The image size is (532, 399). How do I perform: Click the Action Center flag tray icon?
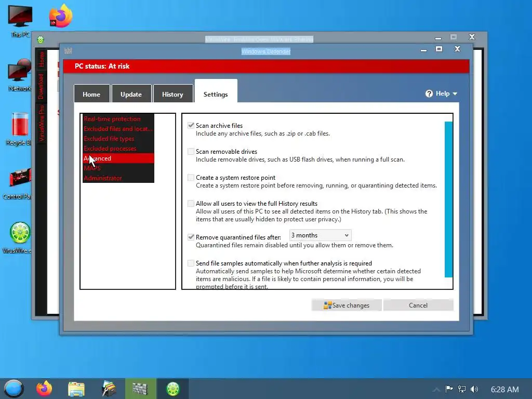pos(449,389)
